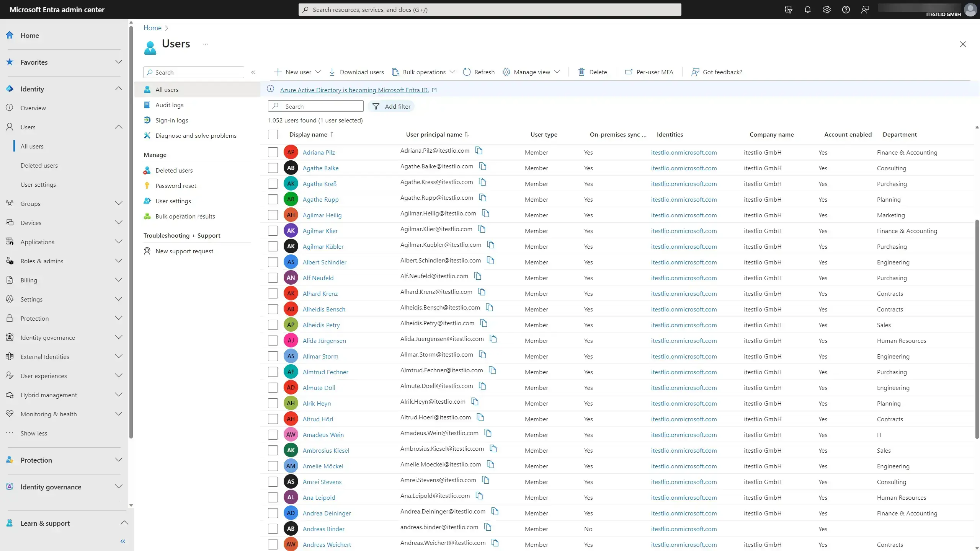Open the Bulk operations dropdown
This screenshot has height=551, width=980.
423,72
